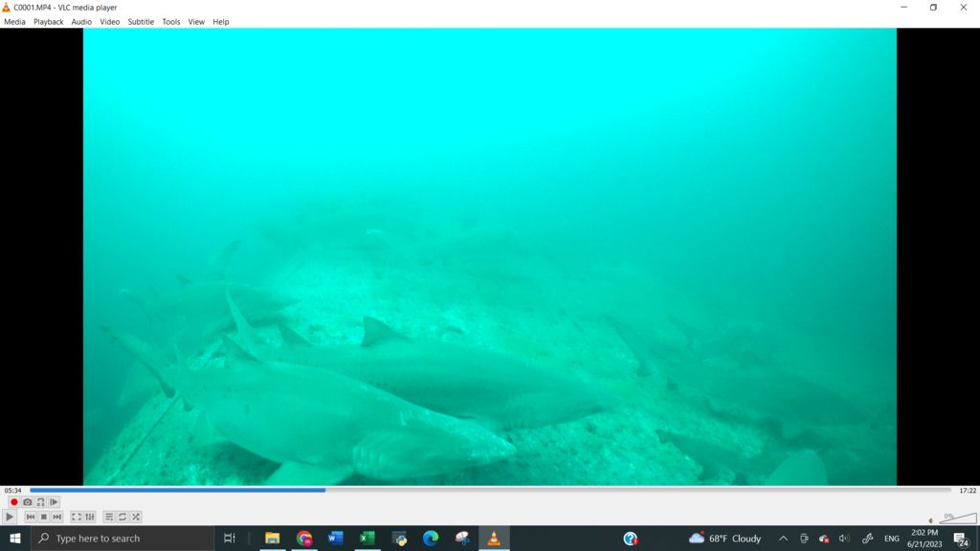The image size is (980, 551).
Task: Open the Media menu
Action: 14,21
